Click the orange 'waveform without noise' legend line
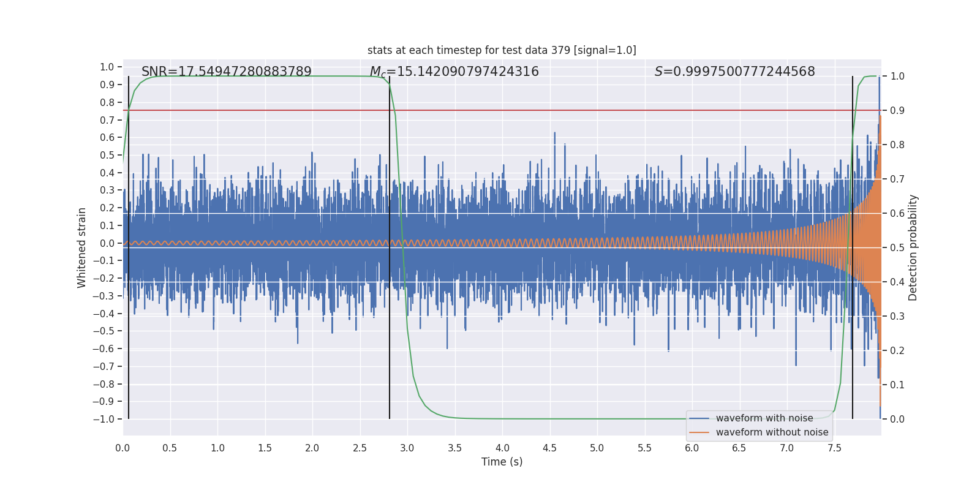980x490 pixels. pos(699,432)
